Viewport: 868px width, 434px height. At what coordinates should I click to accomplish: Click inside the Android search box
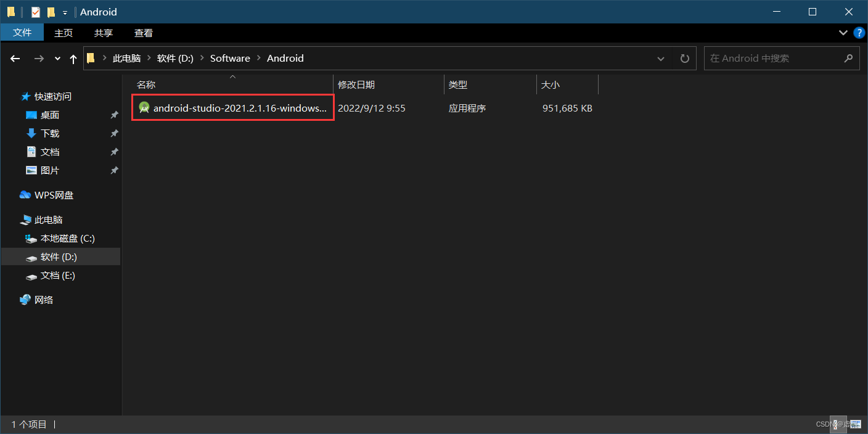[771, 58]
